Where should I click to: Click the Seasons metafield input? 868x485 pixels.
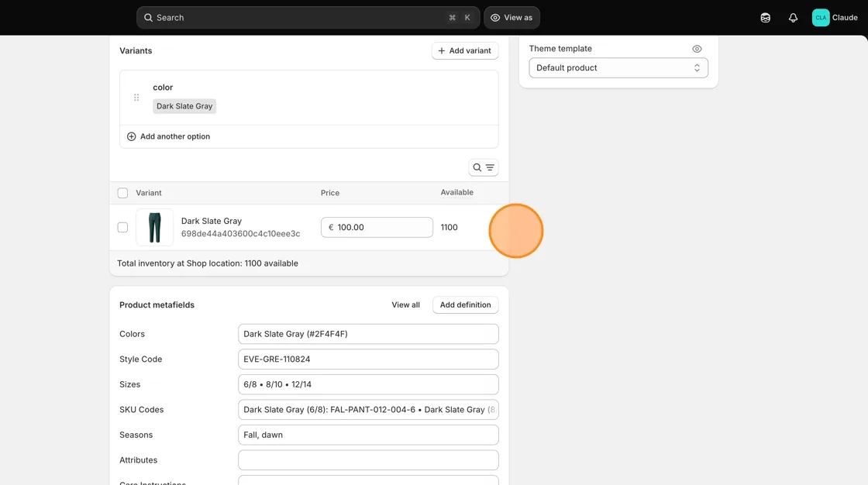tap(368, 435)
